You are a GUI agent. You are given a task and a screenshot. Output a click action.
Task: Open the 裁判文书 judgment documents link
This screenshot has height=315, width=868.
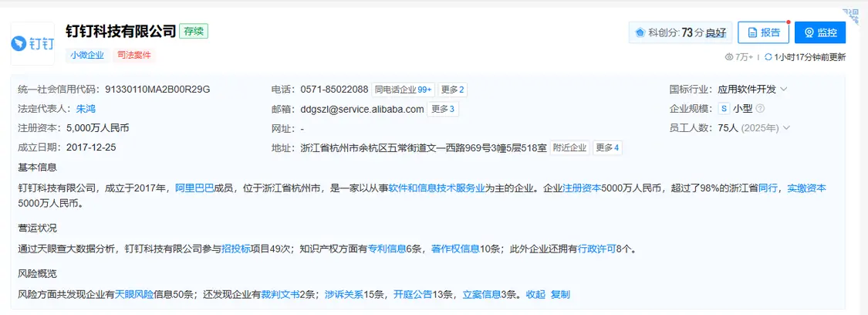point(280,294)
